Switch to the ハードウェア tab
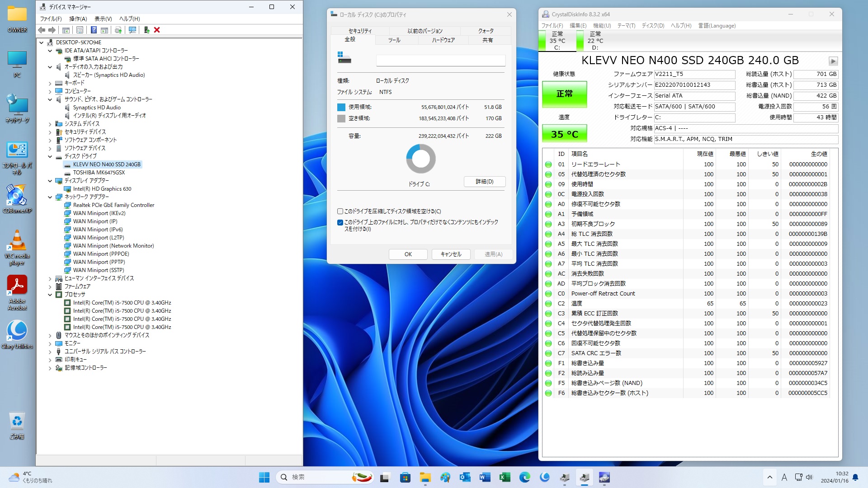This screenshot has width=868, height=488. [x=443, y=40]
